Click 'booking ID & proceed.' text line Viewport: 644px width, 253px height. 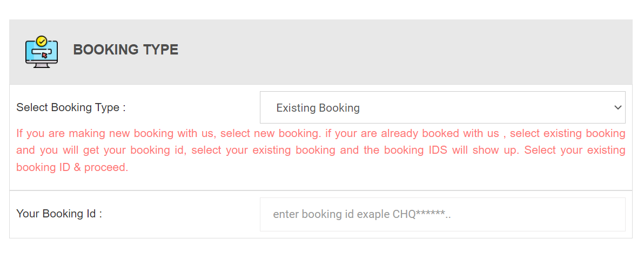(72, 167)
